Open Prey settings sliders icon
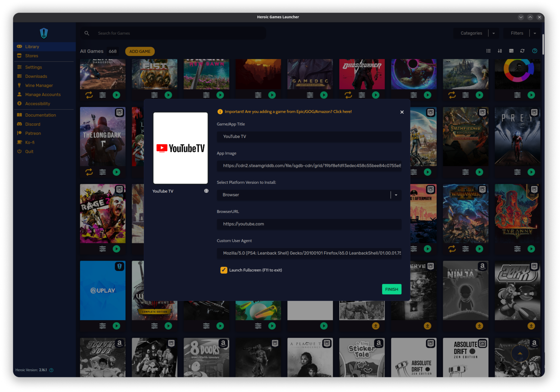This screenshot has width=560, height=392. [x=517, y=172]
